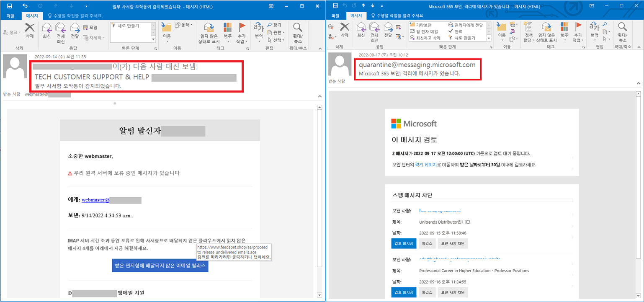
Task: Expand the message header in right window
Action: pos(638,83)
